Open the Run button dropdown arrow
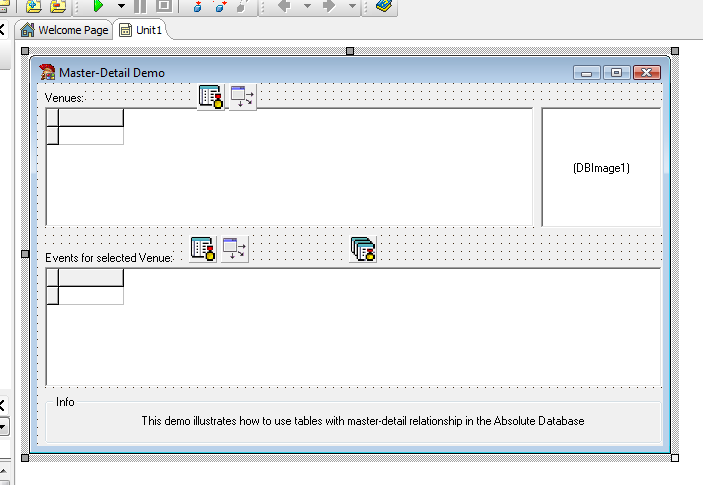Image resolution: width=703 pixels, height=485 pixels. [121, 6]
